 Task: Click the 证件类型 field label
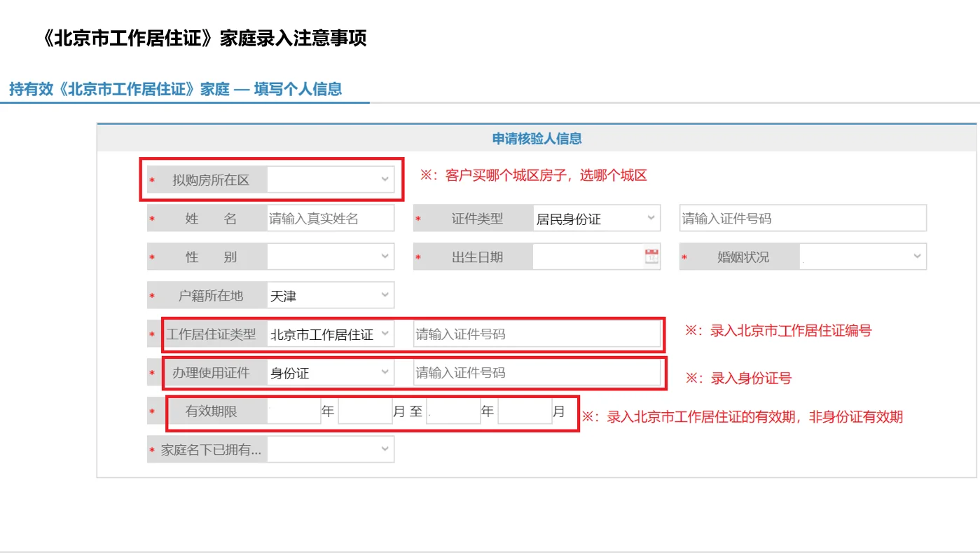point(477,219)
